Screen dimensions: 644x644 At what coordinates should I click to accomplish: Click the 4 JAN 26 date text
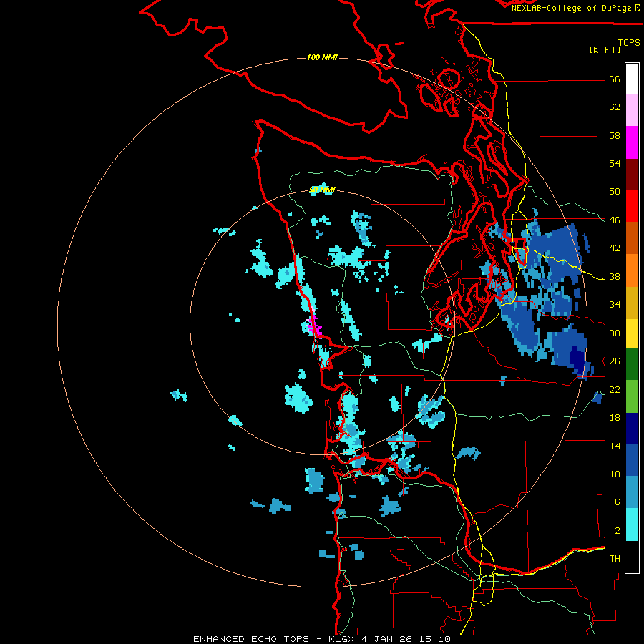tap(386, 639)
